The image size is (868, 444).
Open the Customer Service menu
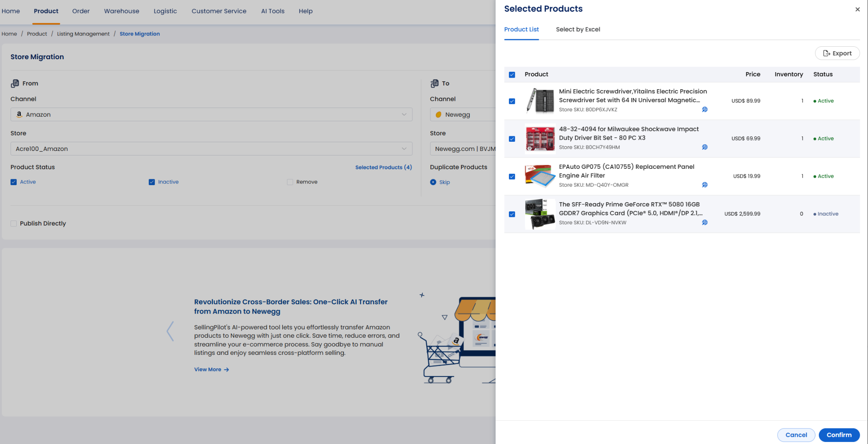click(219, 11)
